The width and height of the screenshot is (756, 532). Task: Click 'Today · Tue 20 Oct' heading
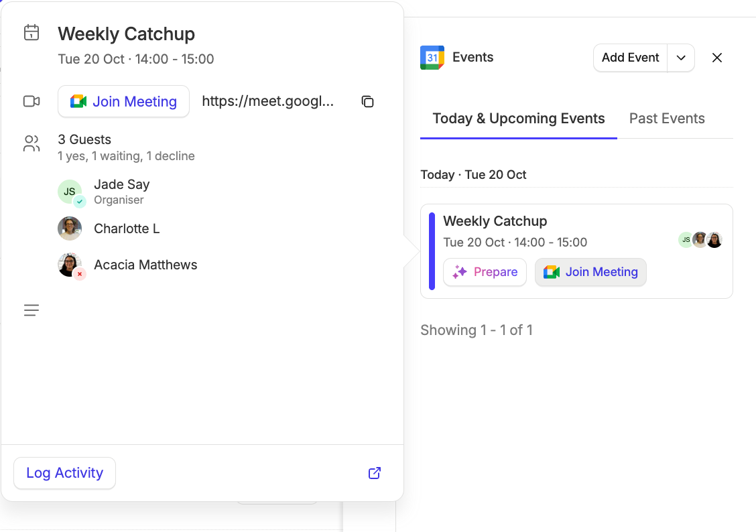(473, 174)
